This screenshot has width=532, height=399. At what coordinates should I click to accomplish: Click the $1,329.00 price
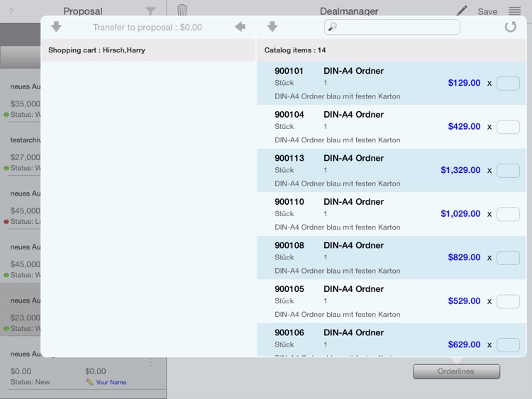tap(460, 170)
